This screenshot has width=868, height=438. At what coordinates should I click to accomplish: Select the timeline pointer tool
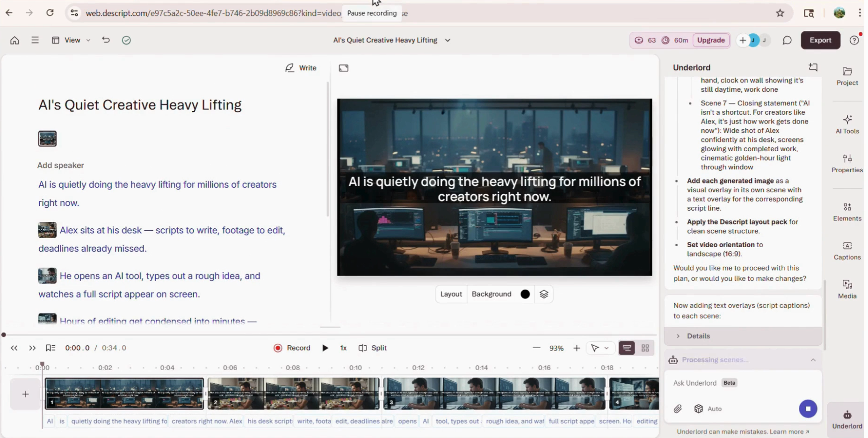[x=595, y=348]
